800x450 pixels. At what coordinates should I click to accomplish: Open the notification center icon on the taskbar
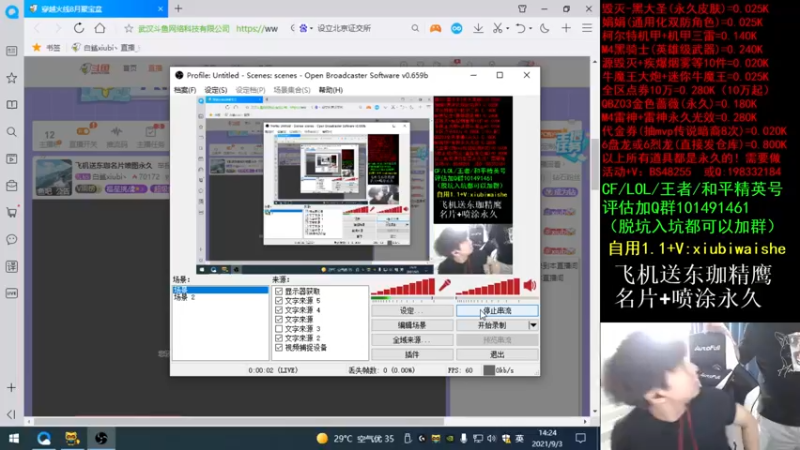point(581,438)
